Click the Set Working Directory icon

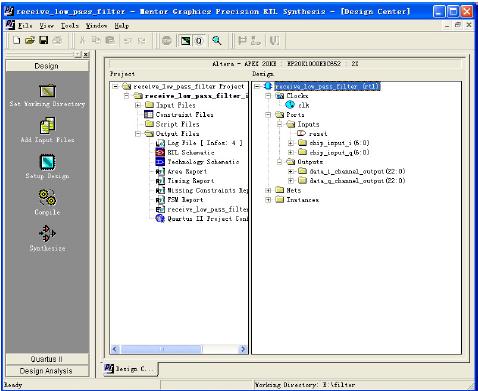pyautogui.click(x=47, y=91)
